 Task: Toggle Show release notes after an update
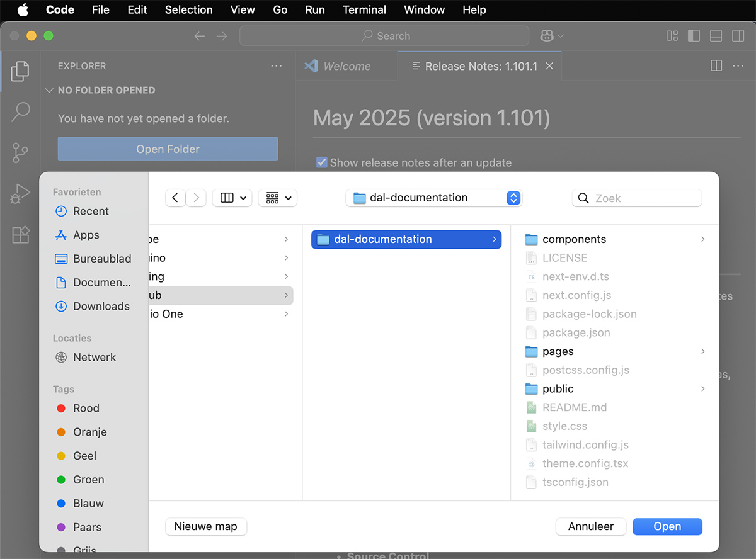click(322, 162)
